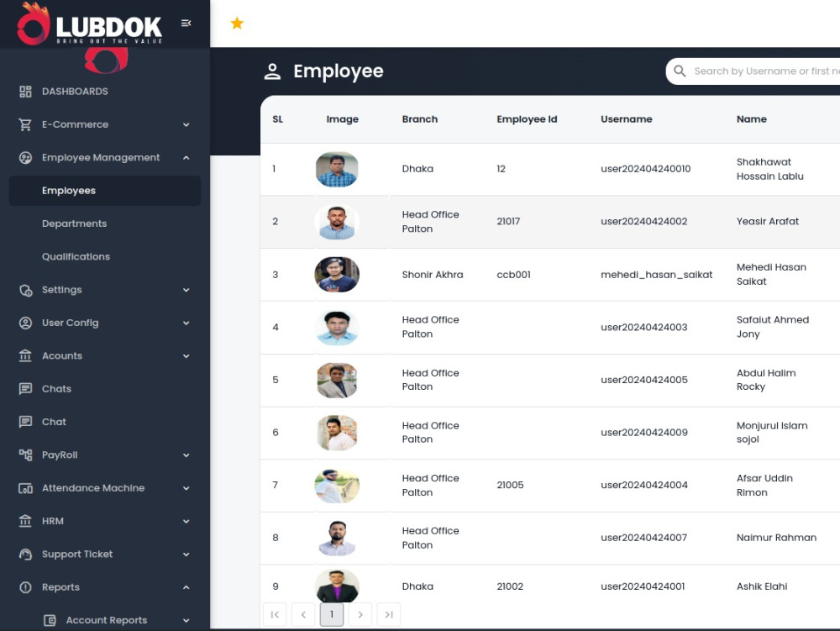Focus the username search field
840x631 pixels.
pos(755,71)
